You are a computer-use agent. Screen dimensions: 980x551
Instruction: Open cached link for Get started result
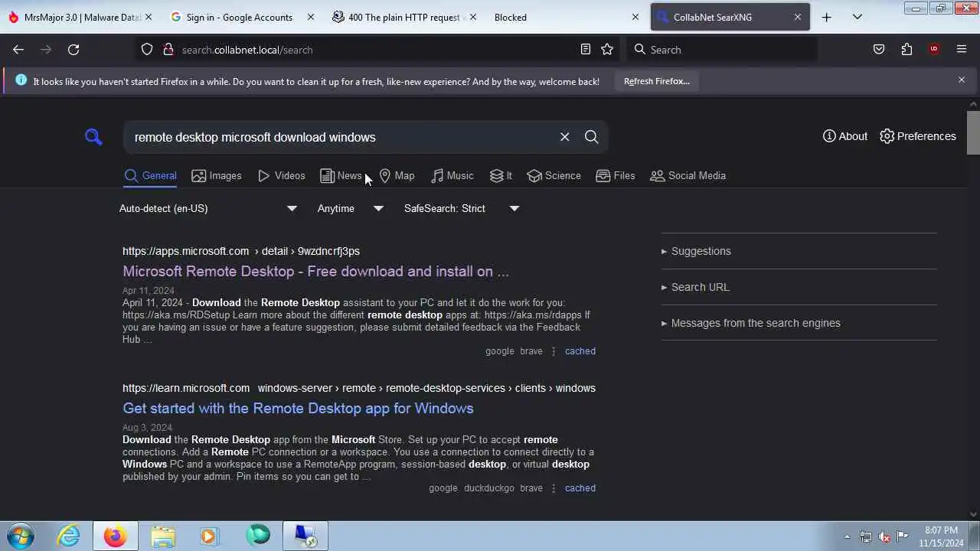(x=580, y=488)
